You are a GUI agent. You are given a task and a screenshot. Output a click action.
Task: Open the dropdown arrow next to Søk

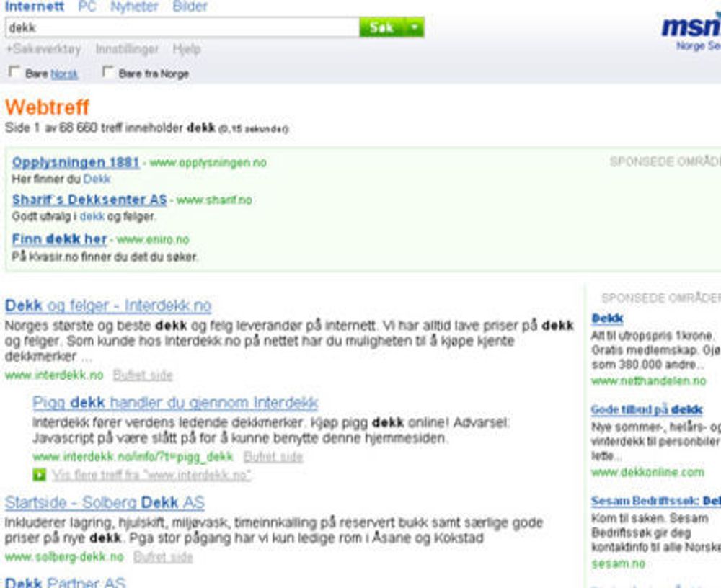(x=415, y=27)
